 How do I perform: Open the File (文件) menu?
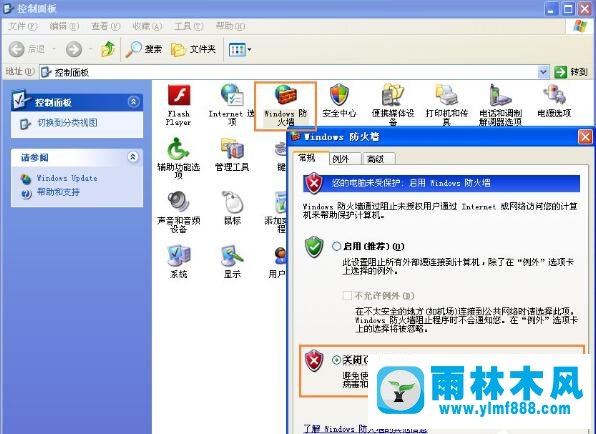tap(23, 26)
